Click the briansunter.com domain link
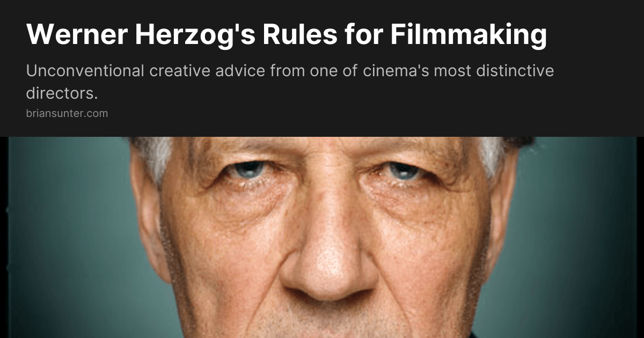Image resolution: width=644 pixels, height=338 pixels. coord(67,113)
